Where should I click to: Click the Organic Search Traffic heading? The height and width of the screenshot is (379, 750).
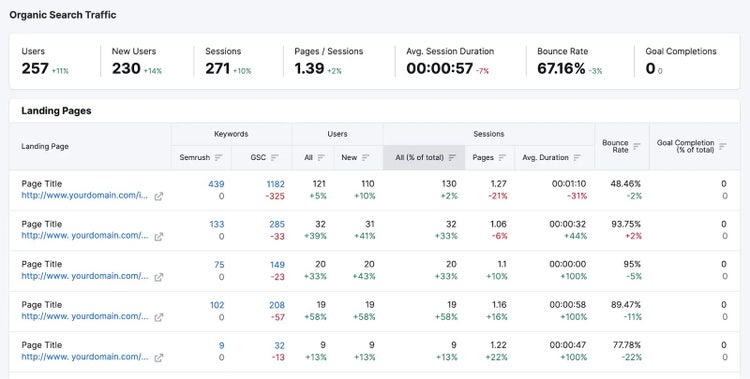(x=63, y=15)
